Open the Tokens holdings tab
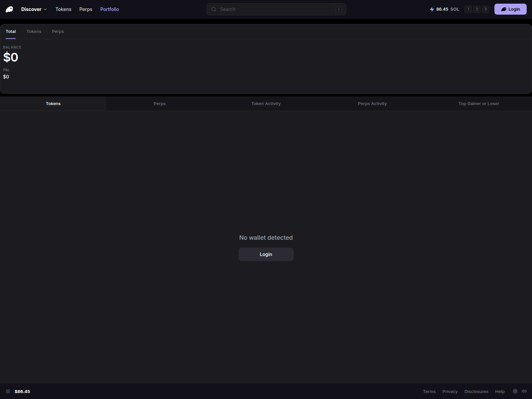 (x=53, y=104)
